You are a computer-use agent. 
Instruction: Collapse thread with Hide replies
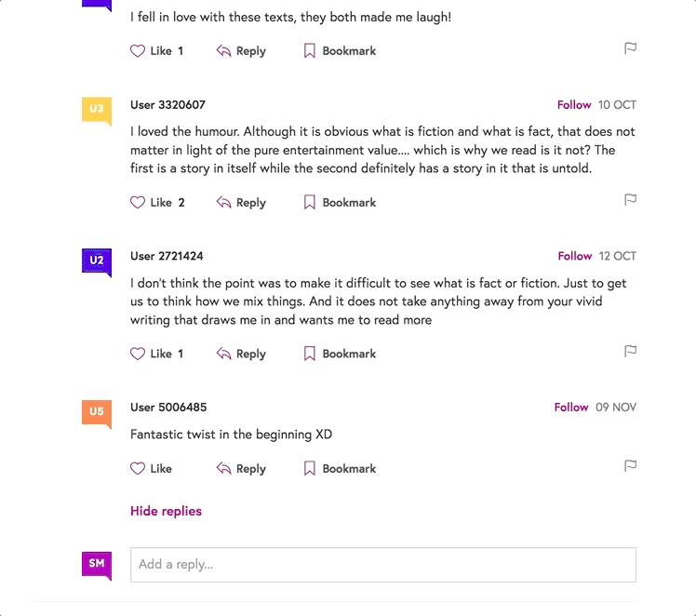click(x=166, y=511)
